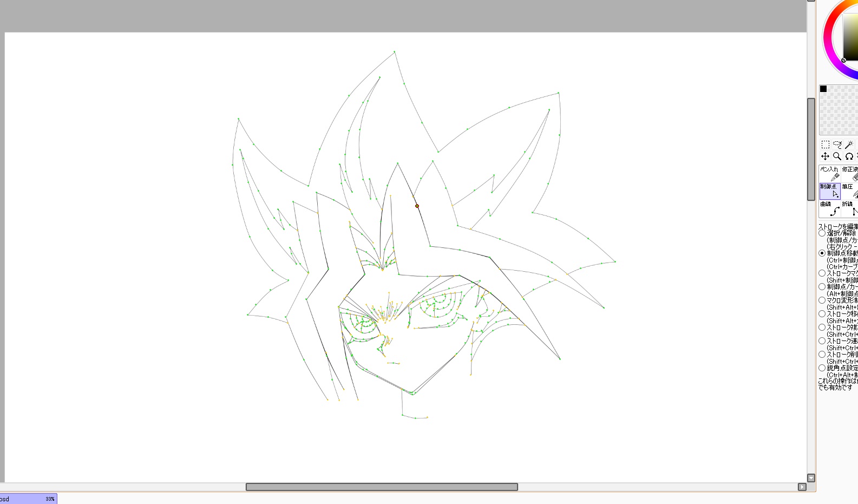
Task: Select the 折線 polyline tool
Action: [x=850, y=208]
